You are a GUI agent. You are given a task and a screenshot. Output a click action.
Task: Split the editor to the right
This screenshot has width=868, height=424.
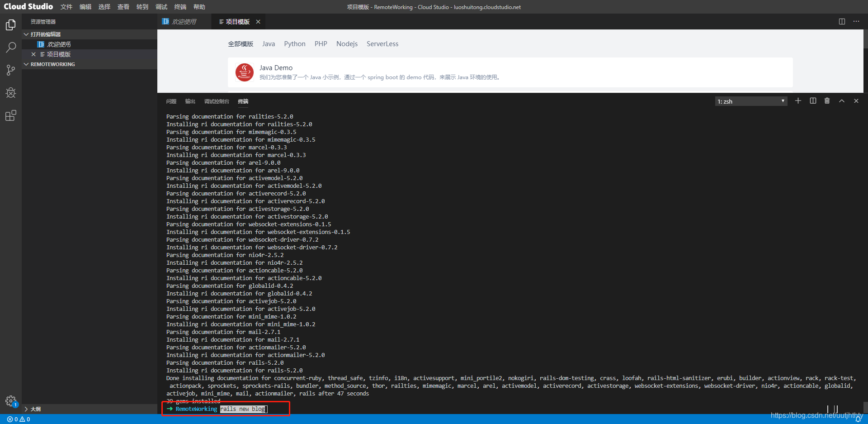[842, 22]
